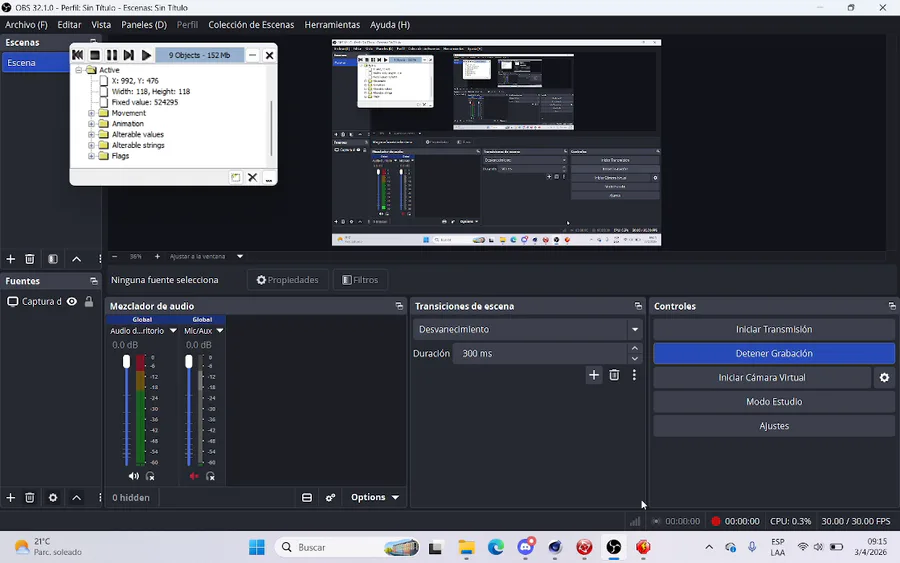This screenshot has height=563, width=900.
Task: Open the Archivo (F) menu
Action: pyautogui.click(x=26, y=25)
